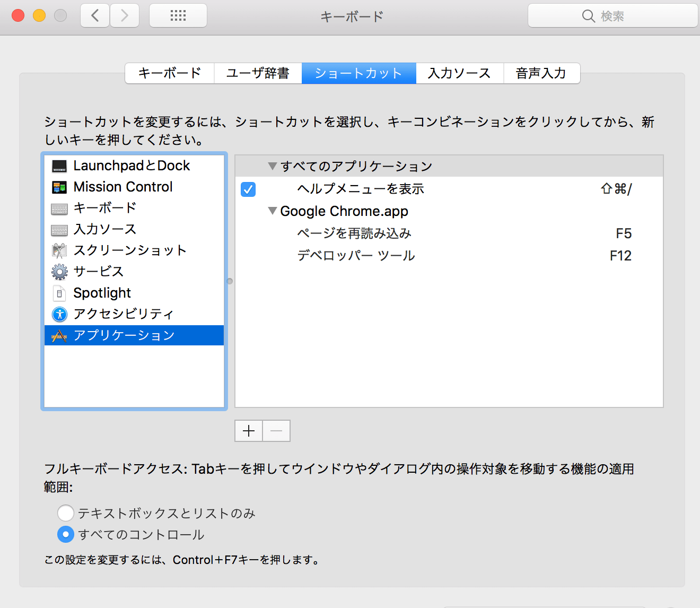Collapse すべてのアプリケーション group
The image size is (700, 608).
(273, 166)
